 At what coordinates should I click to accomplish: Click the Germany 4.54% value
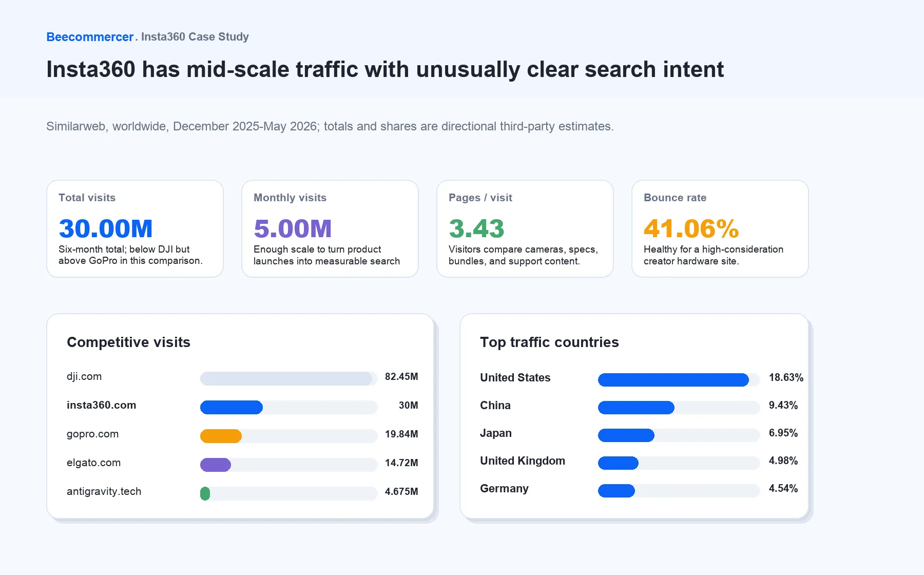point(783,488)
